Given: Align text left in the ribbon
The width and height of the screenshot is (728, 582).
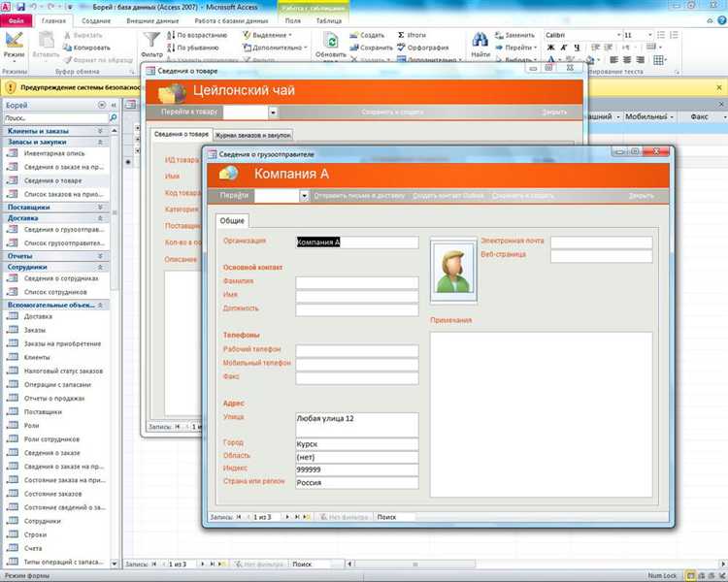Looking at the screenshot, I should coord(613,60).
